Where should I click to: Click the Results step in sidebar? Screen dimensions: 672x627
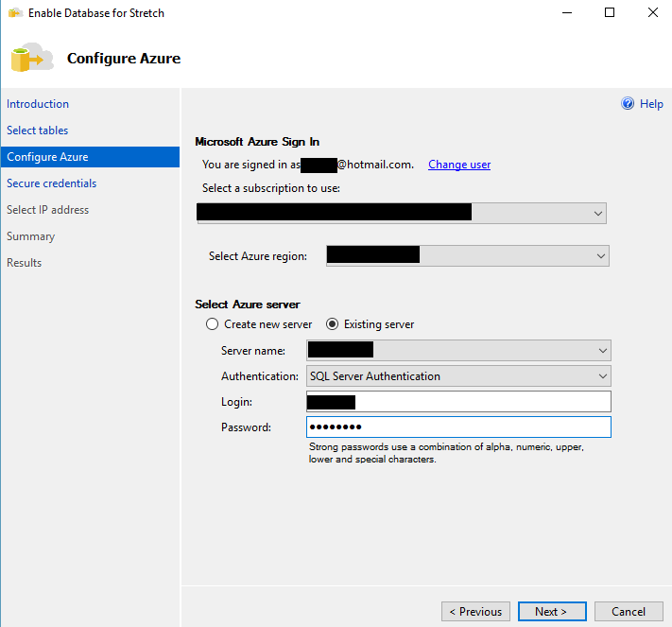[24, 263]
